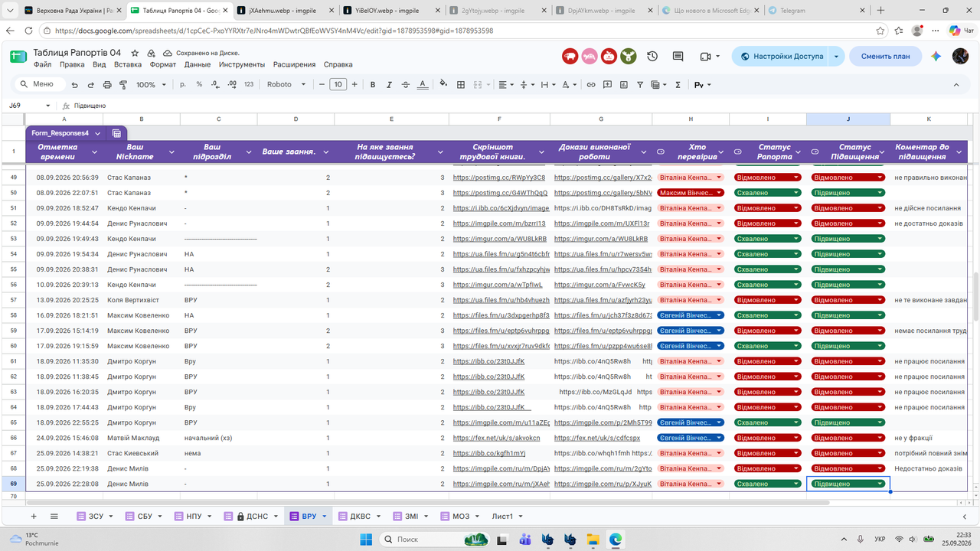Viewport: 980px width, 551px height.
Task: Open the text color picker
Action: pyautogui.click(x=422, y=85)
